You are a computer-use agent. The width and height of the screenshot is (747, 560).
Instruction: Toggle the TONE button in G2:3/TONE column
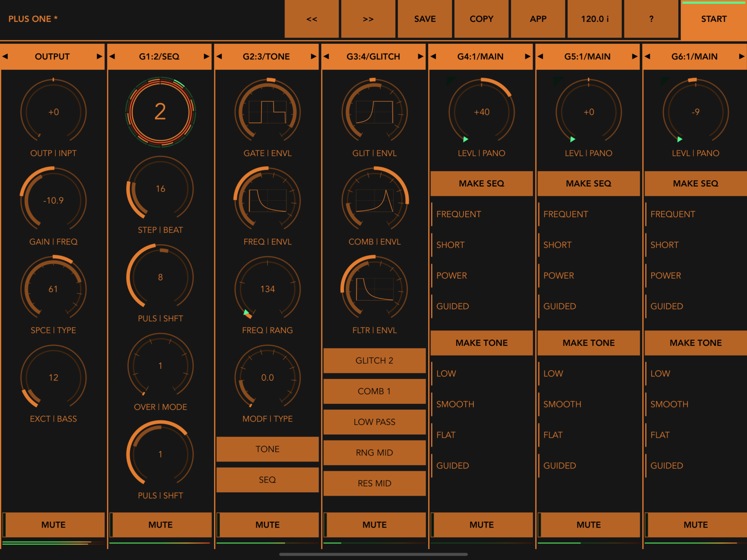point(267,449)
